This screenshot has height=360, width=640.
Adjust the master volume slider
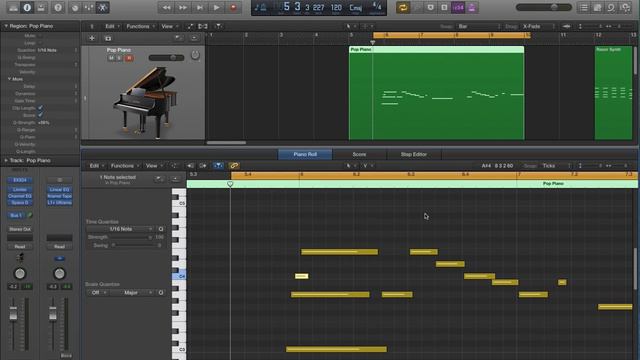(x=544, y=7)
